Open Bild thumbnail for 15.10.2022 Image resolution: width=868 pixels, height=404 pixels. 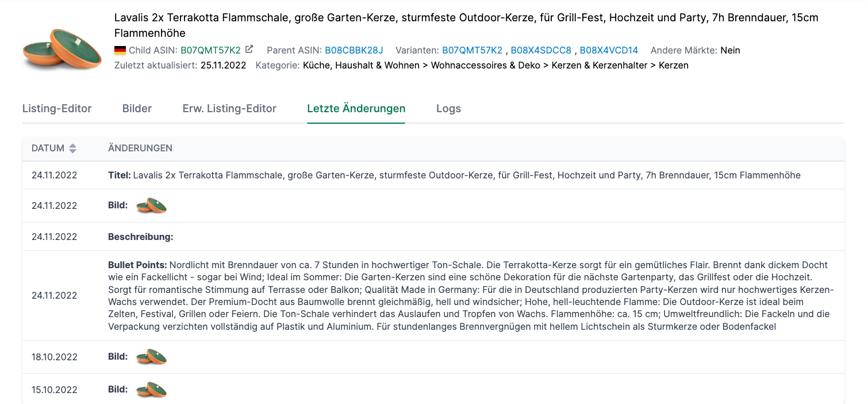pos(152,390)
